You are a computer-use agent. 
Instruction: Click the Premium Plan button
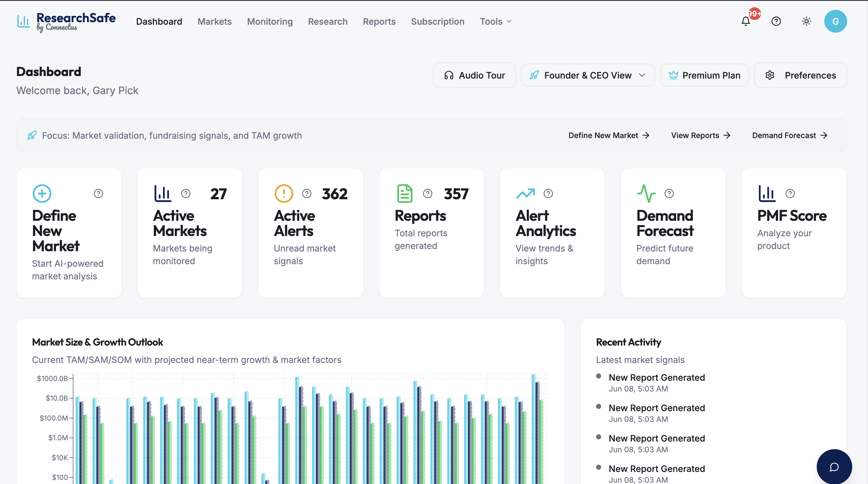[x=704, y=75]
